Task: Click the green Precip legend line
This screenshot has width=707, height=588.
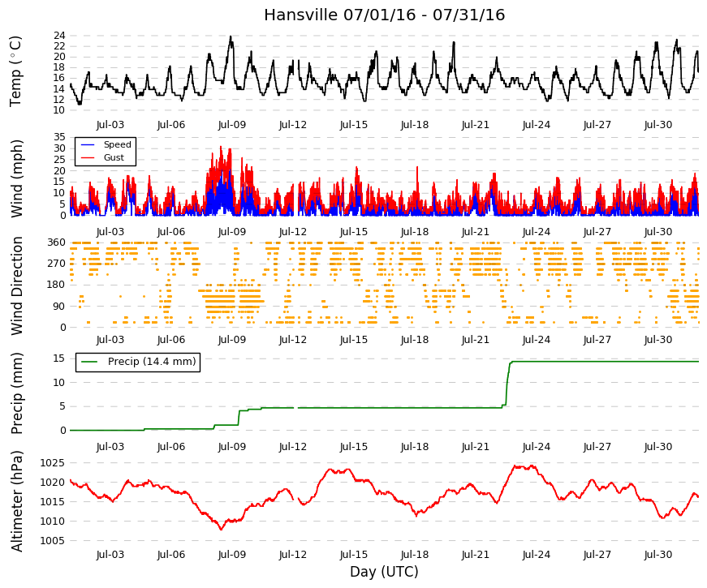Action: click(x=89, y=362)
